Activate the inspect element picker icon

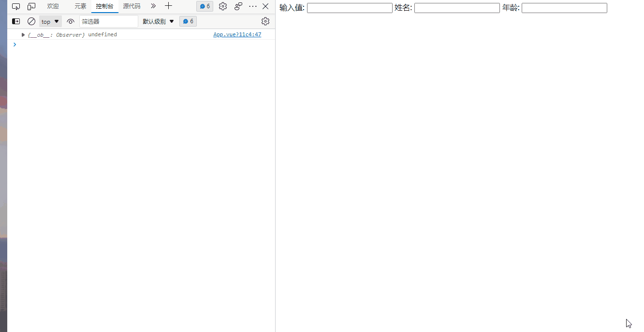16,6
